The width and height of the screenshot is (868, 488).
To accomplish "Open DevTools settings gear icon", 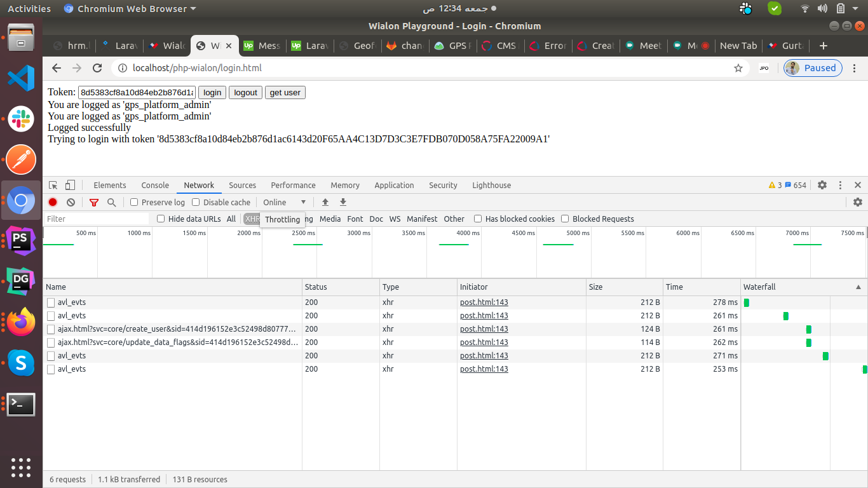I will point(822,185).
